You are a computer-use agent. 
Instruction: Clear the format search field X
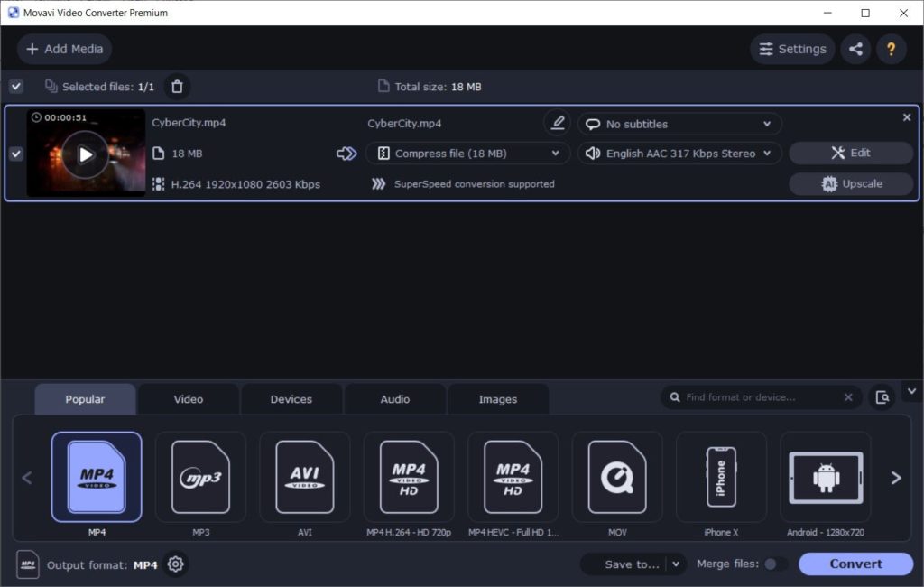pos(848,397)
